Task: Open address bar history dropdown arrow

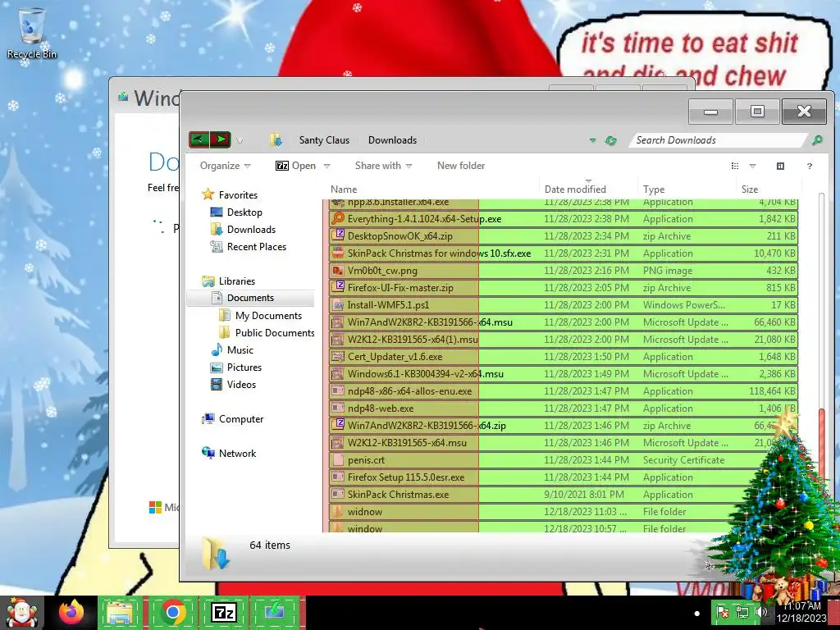Action: pos(592,140)
